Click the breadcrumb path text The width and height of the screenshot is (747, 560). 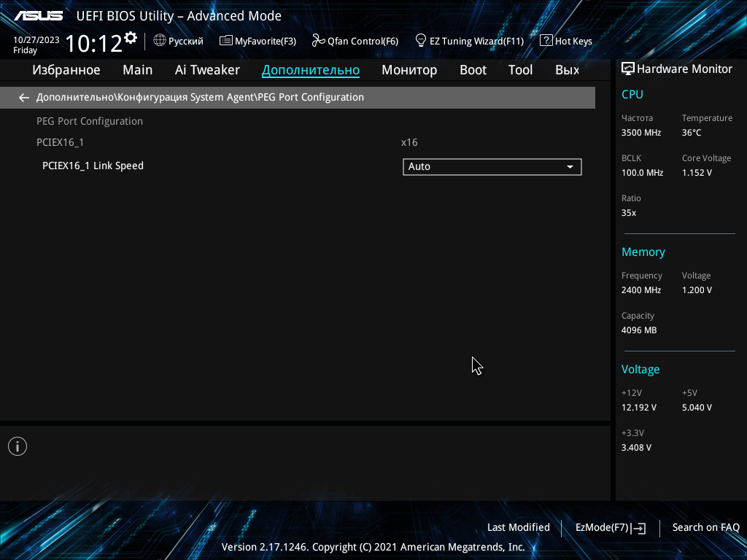pos(200,97)
